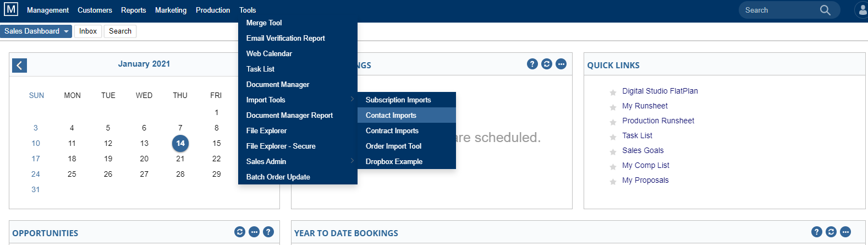Open more options in Year To Date Bookings

click(x=845, y=232)
